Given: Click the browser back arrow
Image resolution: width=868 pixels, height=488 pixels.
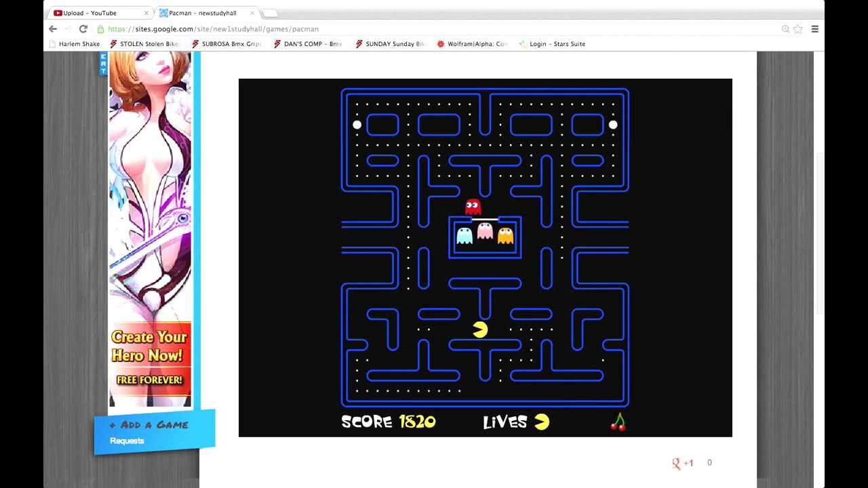Looking at the screenshot, I should 53,29.
